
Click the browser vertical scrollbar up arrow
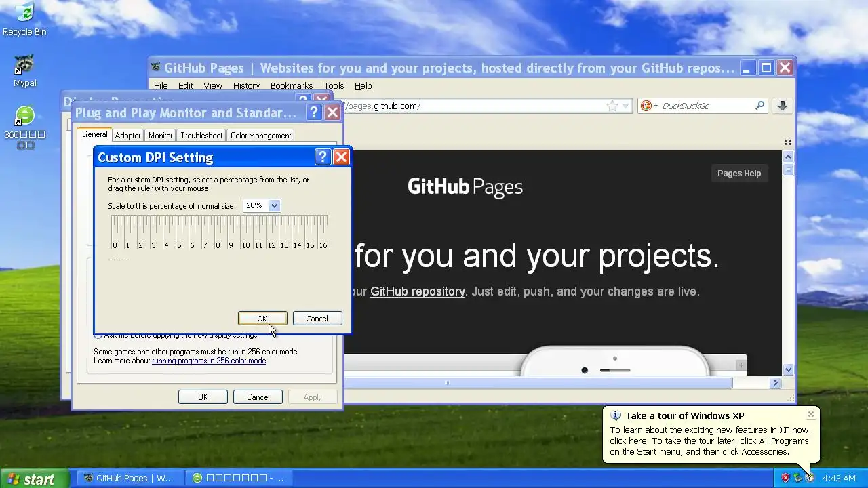click(788, 156)
